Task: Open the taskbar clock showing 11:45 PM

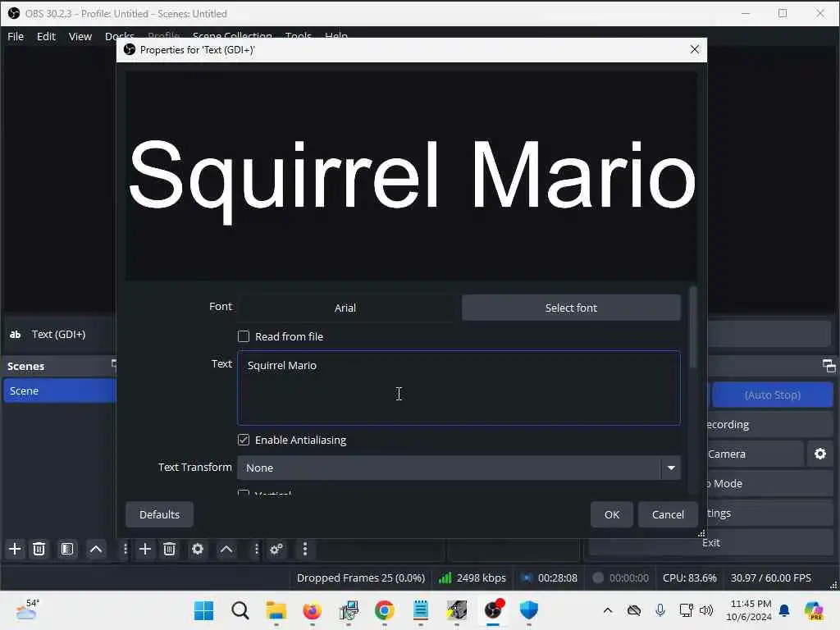Action: pyautogui.click(x=750, y=610)
